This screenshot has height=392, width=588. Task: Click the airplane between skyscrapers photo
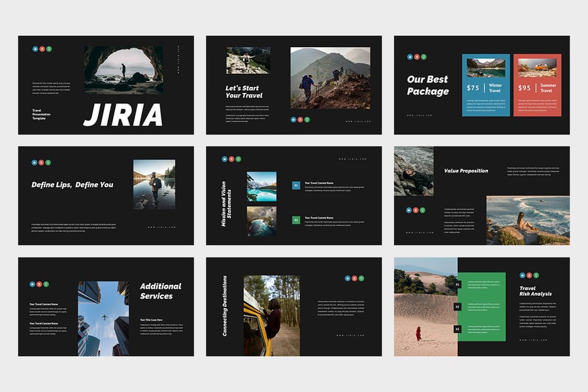103,318
